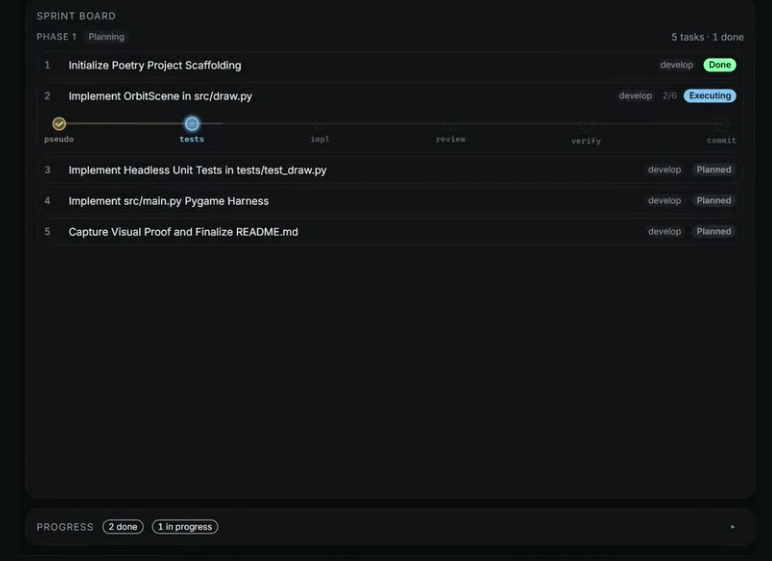Click the pseudo step label
The height and width of the screenshot is (561, 772).
(x=59, y=139)
